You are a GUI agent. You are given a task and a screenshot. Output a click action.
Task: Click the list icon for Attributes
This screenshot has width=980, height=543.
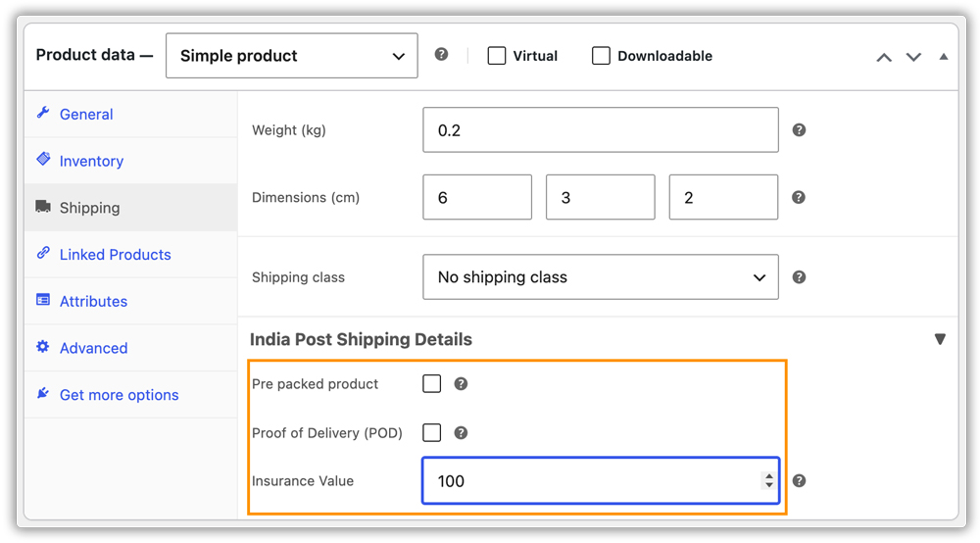point(43,300)
